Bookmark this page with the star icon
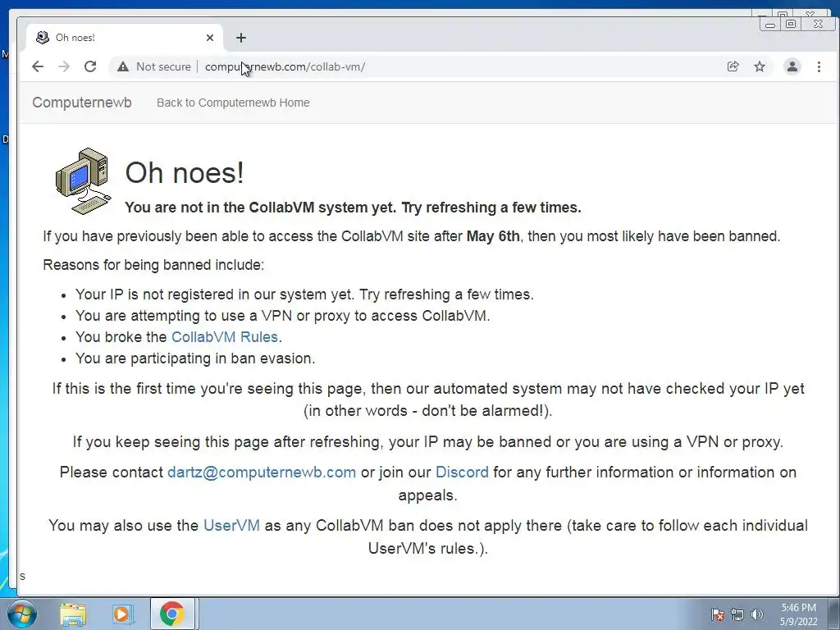The image size is (840, 630). coord(760,66)
